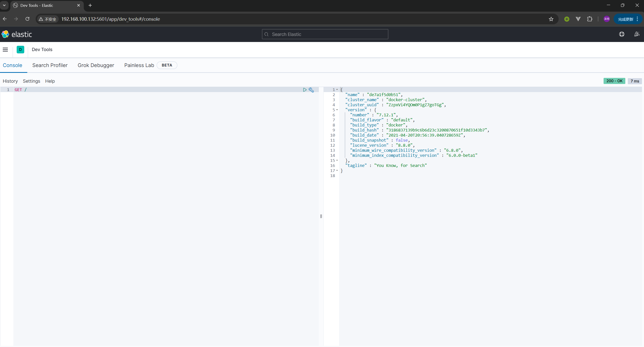The height and width of the screenshot is (347, 644).
Task: Open the browser back navigation arrow
Action: pos(5,19)
